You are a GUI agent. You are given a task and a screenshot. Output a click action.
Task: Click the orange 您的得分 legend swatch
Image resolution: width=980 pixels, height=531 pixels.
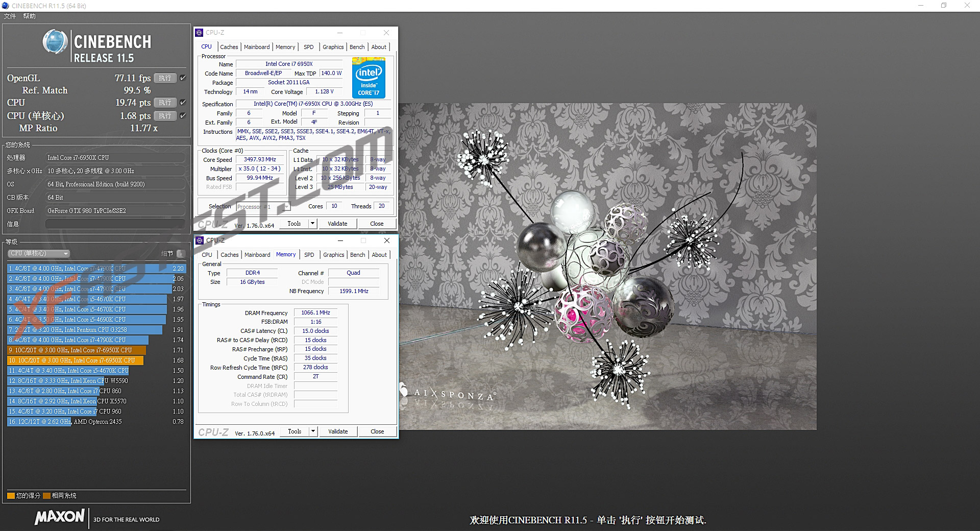(x=11, y=496)
